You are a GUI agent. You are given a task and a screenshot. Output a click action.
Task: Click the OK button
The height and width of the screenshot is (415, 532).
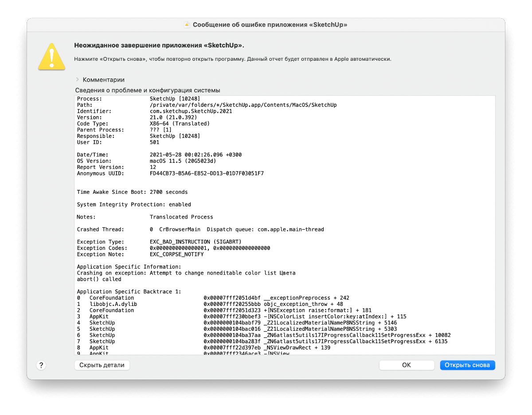pos(407,365)
